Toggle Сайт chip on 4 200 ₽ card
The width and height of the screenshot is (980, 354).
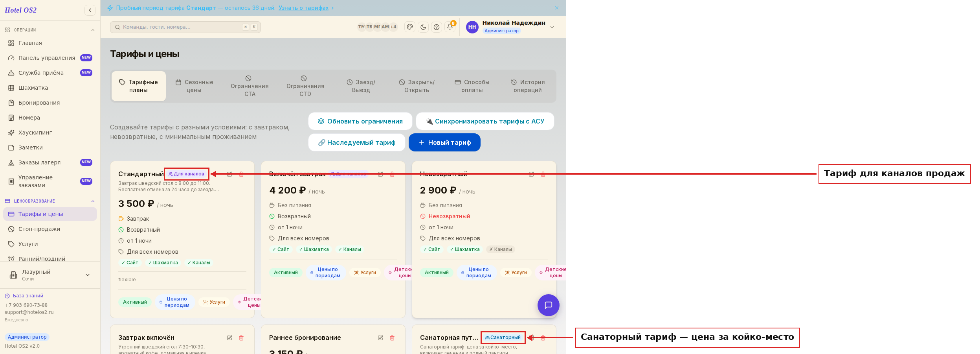(281, 249)
